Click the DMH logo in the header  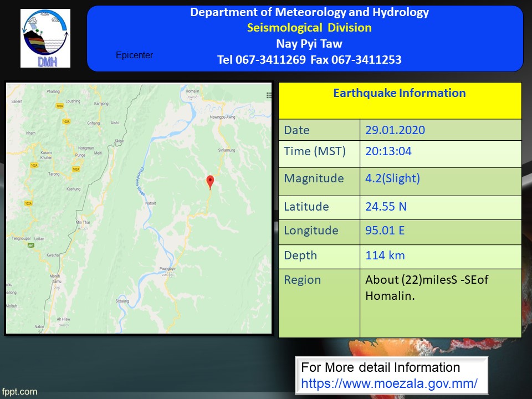(x=45, y=38)
